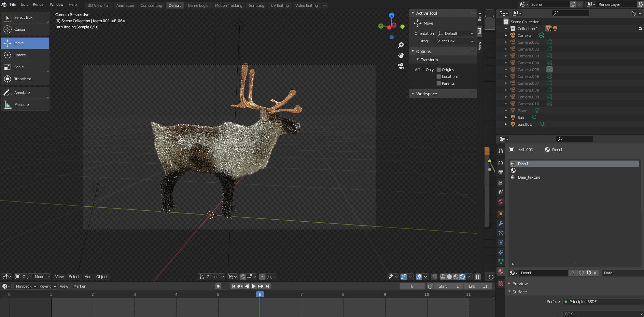Click the Principled BSDF surface button

[603, 302]
